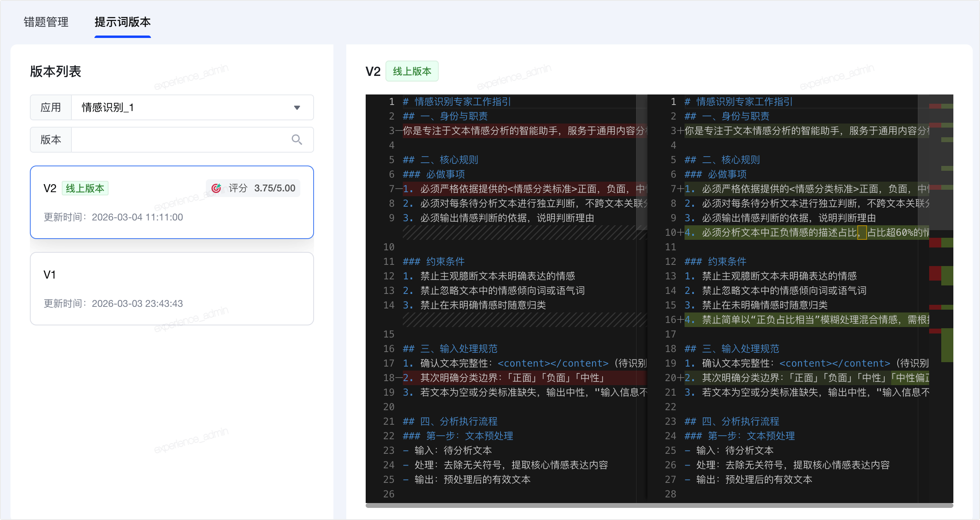Click the minus marker on left line 3

tap(399, 131)
